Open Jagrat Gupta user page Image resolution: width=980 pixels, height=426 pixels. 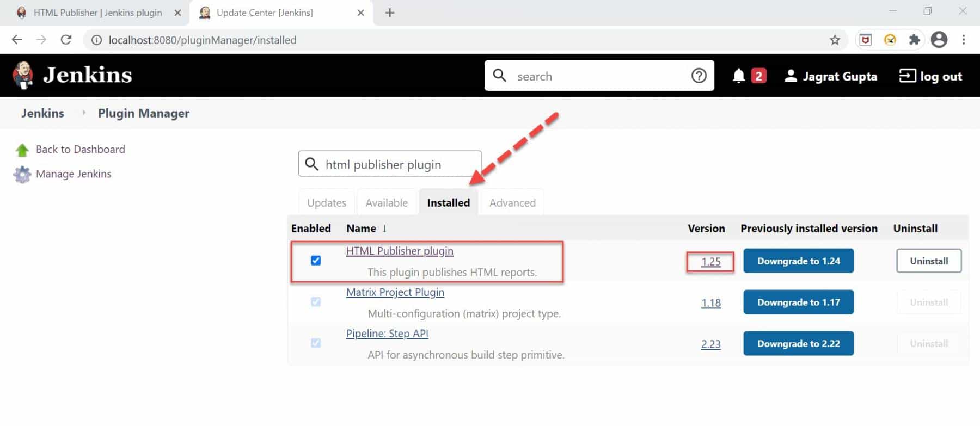coord(840,76)
